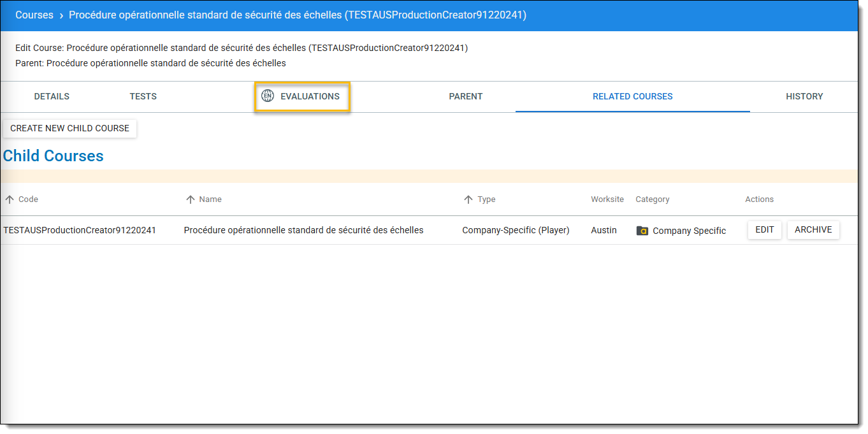Click Edit for the child course row

coord(764,230)
